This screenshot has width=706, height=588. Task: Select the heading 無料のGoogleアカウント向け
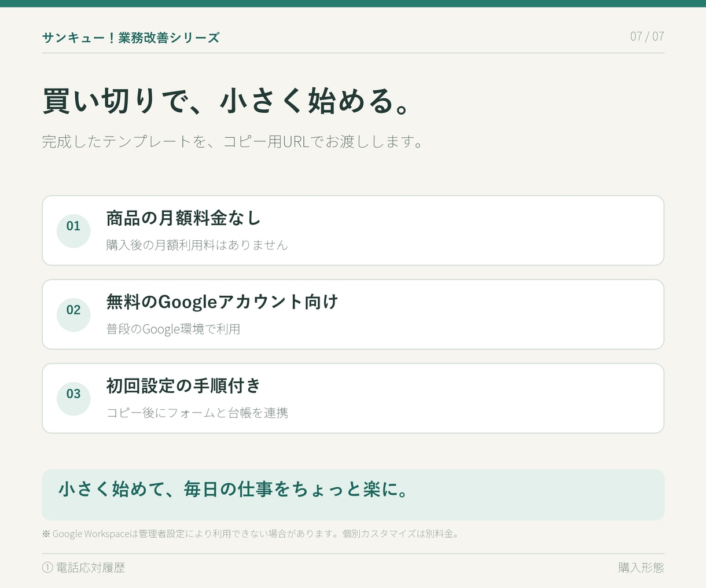point(222,302)
